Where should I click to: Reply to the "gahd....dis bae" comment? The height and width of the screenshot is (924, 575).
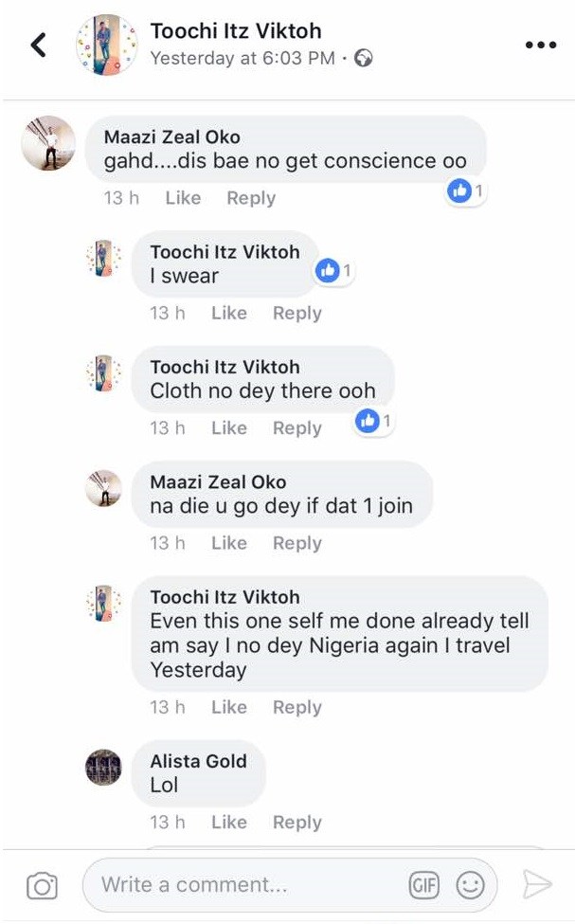(251, 198)
